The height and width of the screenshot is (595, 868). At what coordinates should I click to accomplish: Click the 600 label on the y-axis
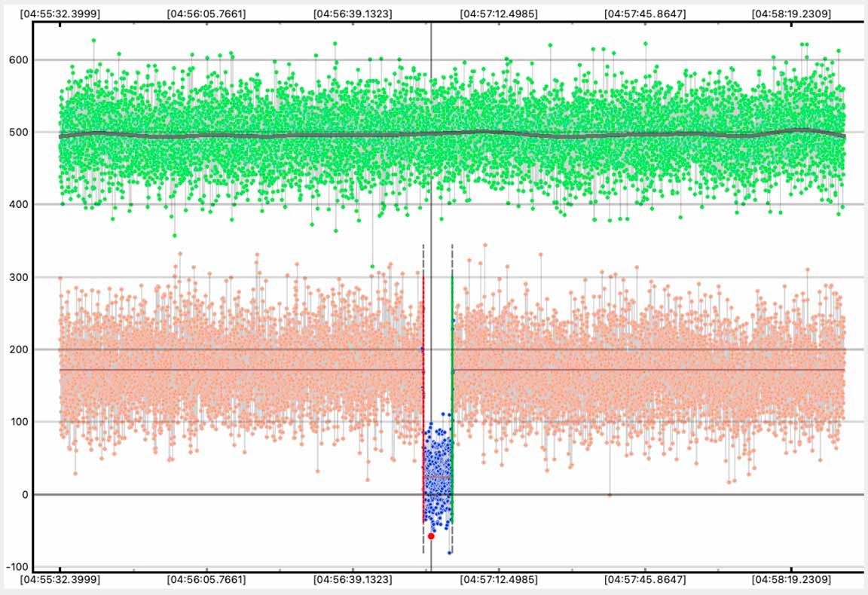click(x=16, y=60)
